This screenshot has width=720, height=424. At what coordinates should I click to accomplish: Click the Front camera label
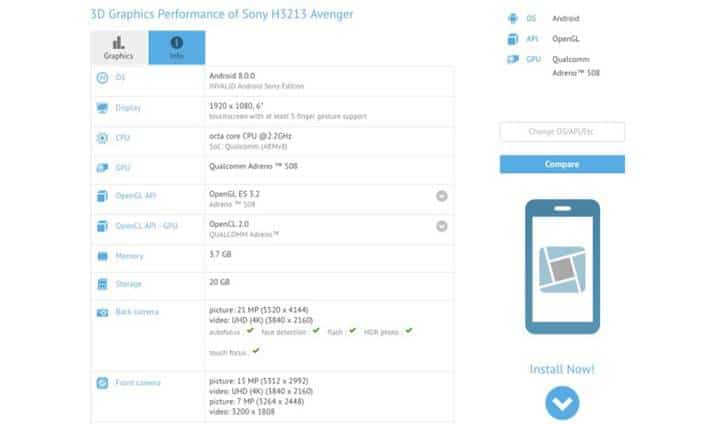click(137, 383)
